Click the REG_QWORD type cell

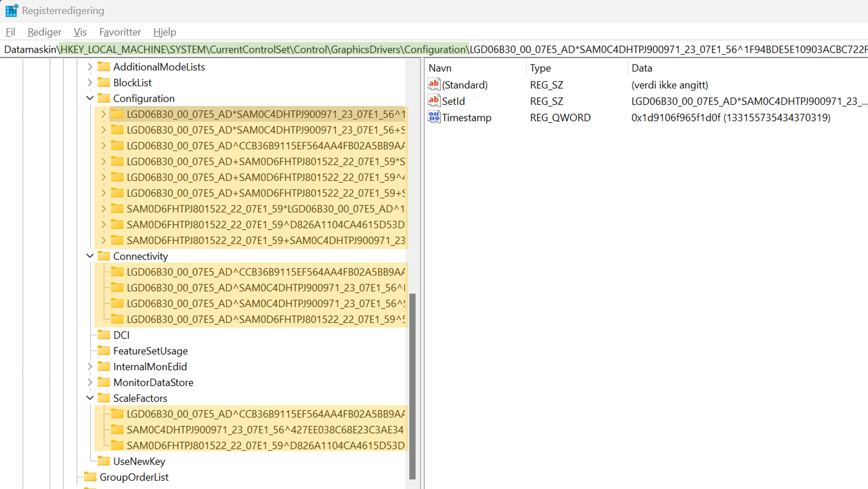click(560, 117)
